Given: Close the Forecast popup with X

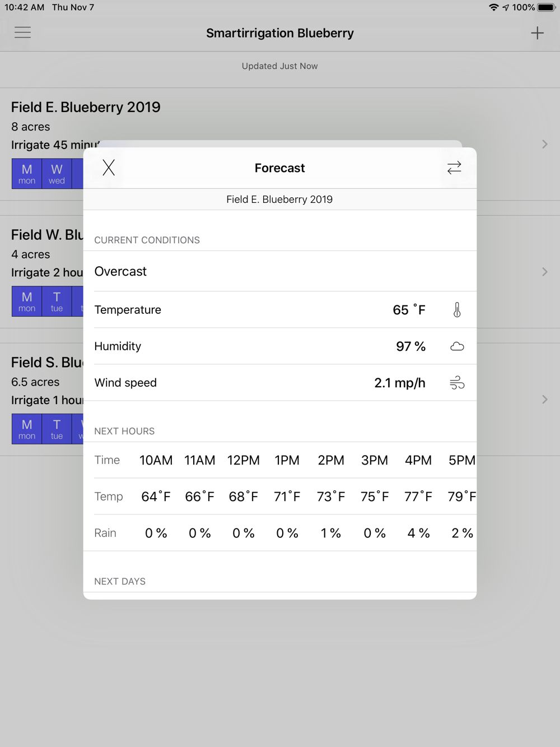Looking at the screenshot, I should pos(109,168).
